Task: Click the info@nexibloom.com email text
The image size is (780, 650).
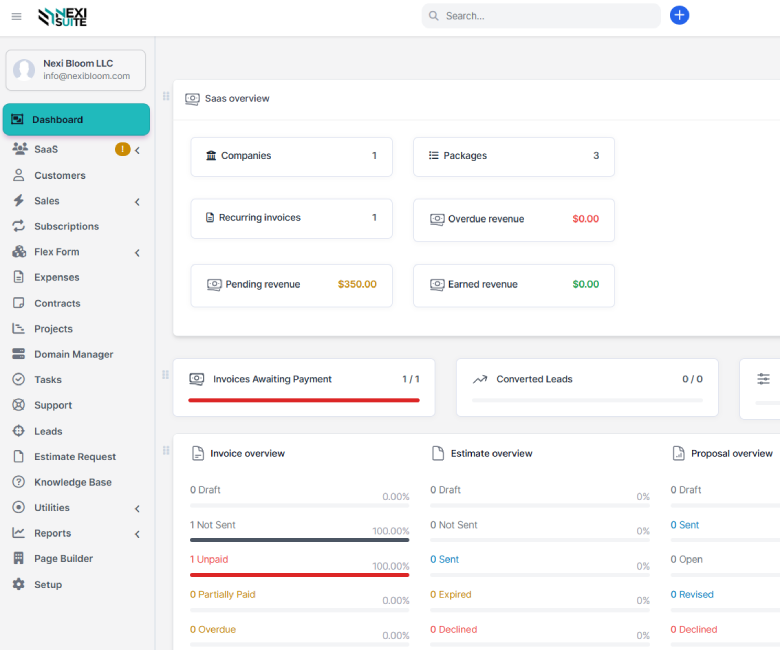Action: point(87,76)
